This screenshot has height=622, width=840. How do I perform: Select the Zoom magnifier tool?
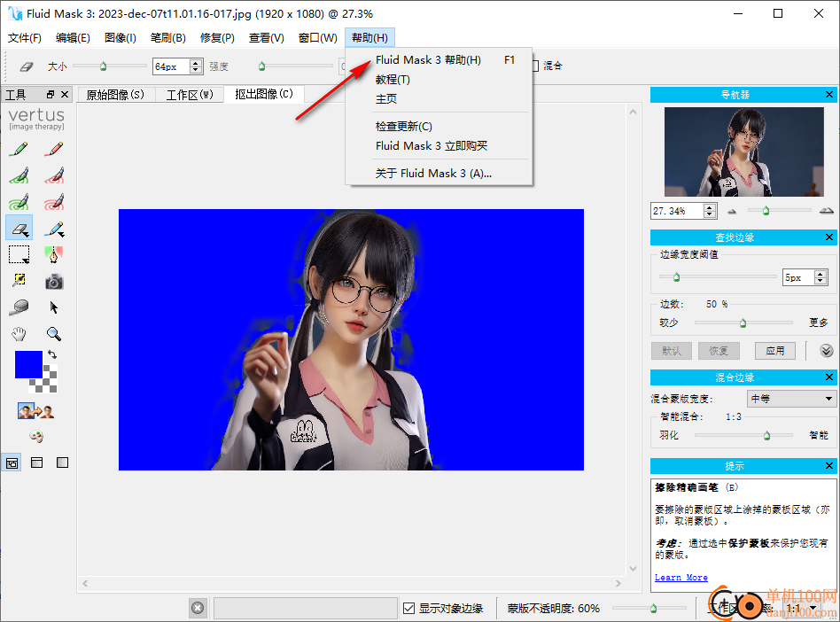53,334
